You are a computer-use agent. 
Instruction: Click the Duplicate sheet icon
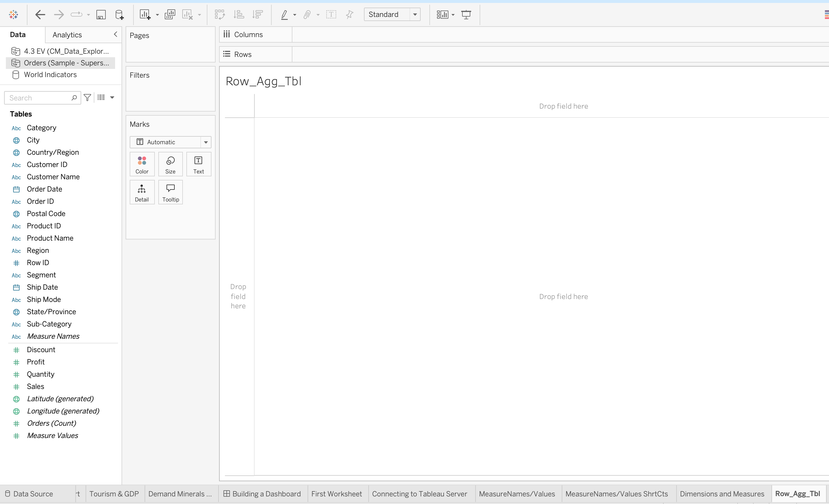pyautogui.click(x=169, y=15)
